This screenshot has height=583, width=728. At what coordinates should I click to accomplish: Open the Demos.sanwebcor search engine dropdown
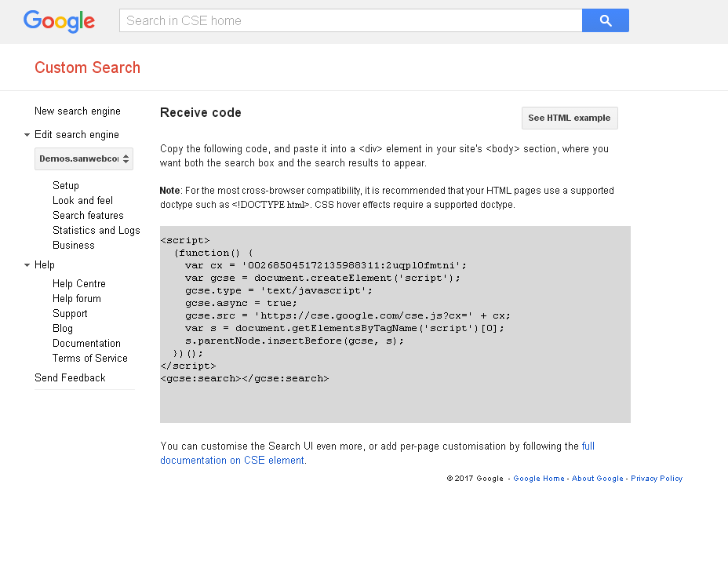pos(84,159)
